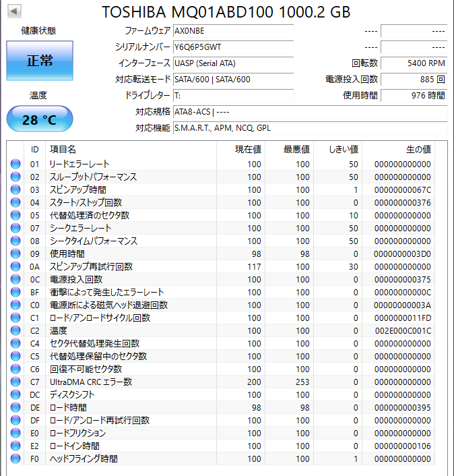This screenshot has width=454, height=476.
Task: Click the drive letter field T:
Action: pos(234,96)
